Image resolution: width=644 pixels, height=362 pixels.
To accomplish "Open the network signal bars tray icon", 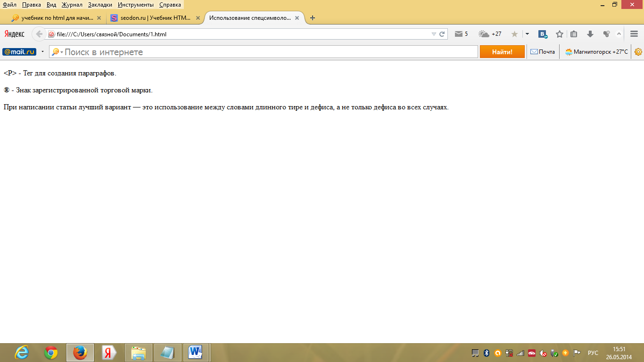I will tap(520, 353).
